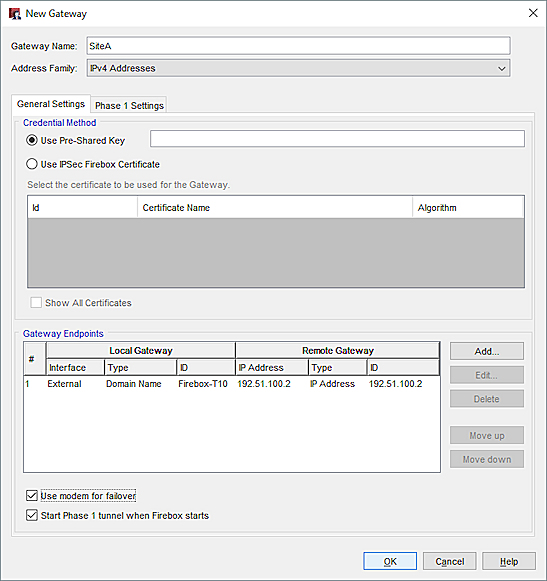This screenshot has height=581, width=547.
Task: Click the Domain Name type cell
Action: click(140, 384)
